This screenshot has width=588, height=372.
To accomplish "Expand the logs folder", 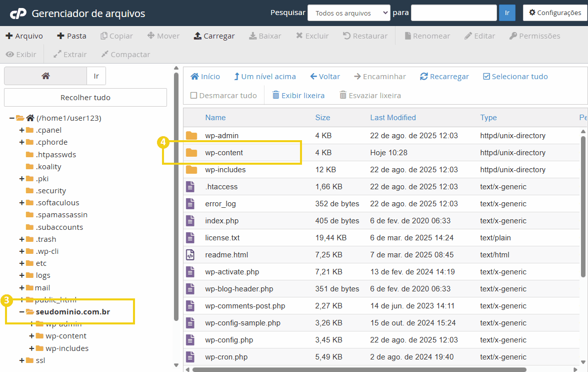I will 22,275.
